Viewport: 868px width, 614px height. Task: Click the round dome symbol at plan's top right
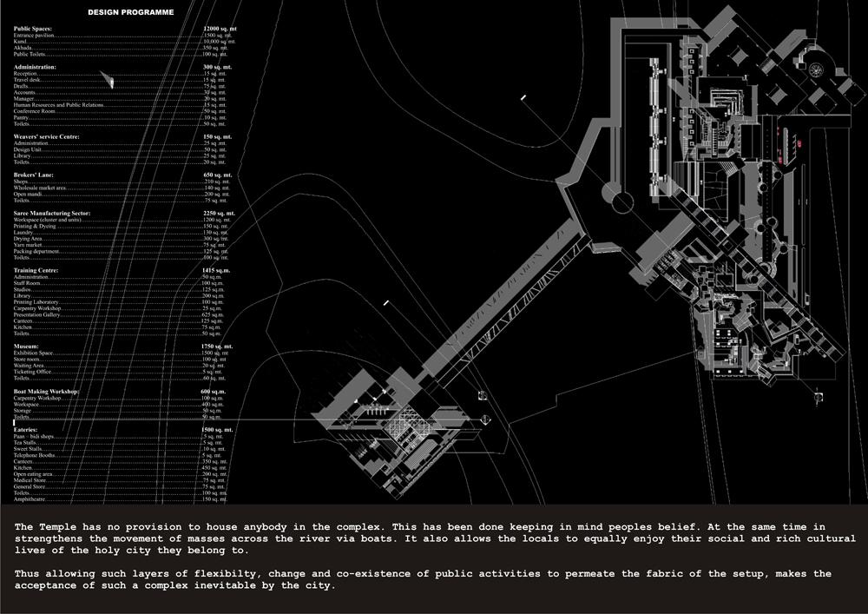(x=819, y=69)
